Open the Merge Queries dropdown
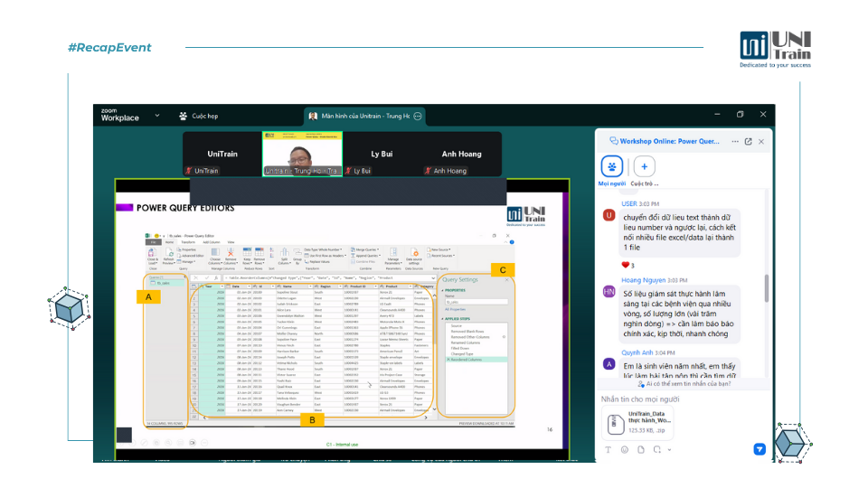Image resolution: width=868 pixels, height=488 pixels. [366, 249]
